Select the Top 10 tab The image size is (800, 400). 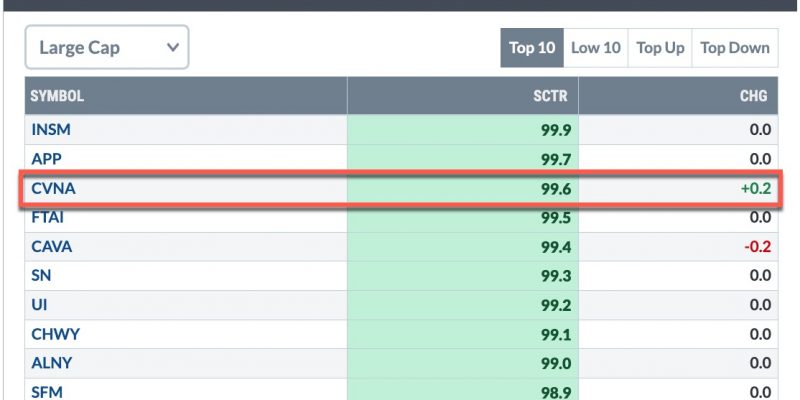(x=532, y=48)
